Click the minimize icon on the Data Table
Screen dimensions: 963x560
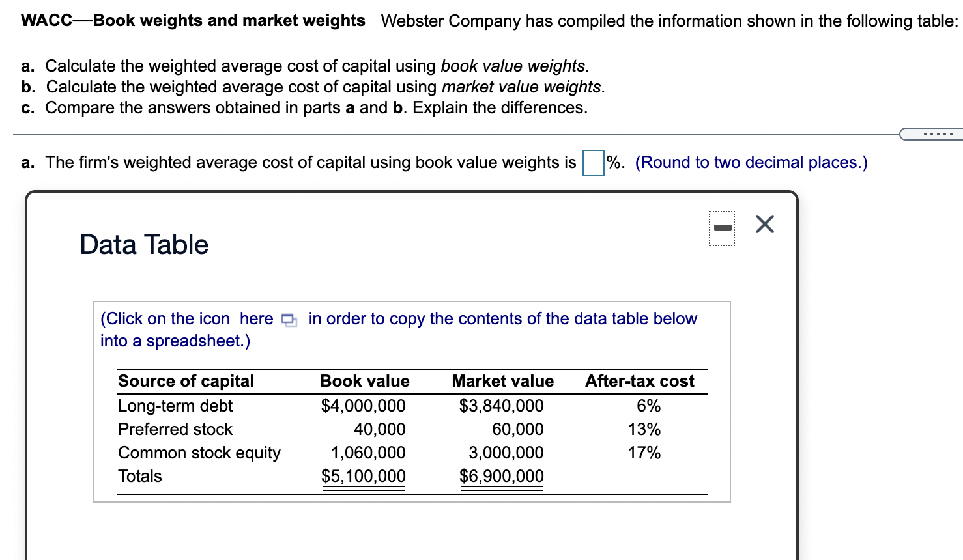[x=723, y=228]
